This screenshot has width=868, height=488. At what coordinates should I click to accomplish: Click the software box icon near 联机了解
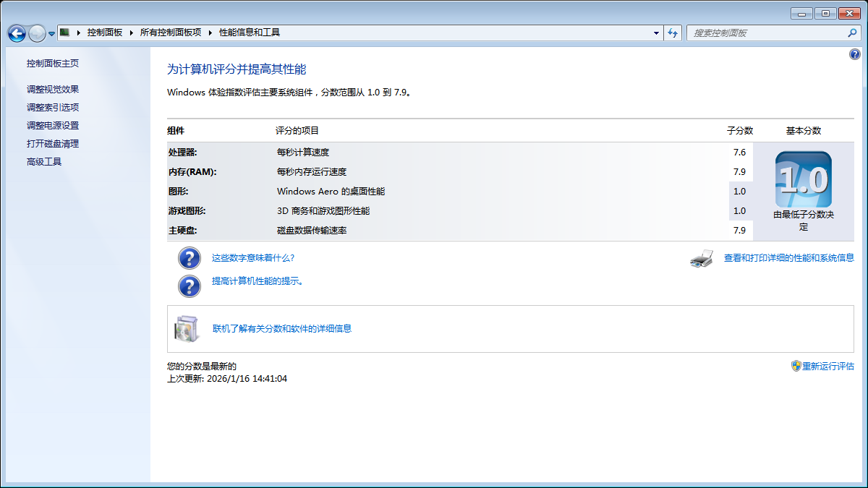click(x=186, y=329)
